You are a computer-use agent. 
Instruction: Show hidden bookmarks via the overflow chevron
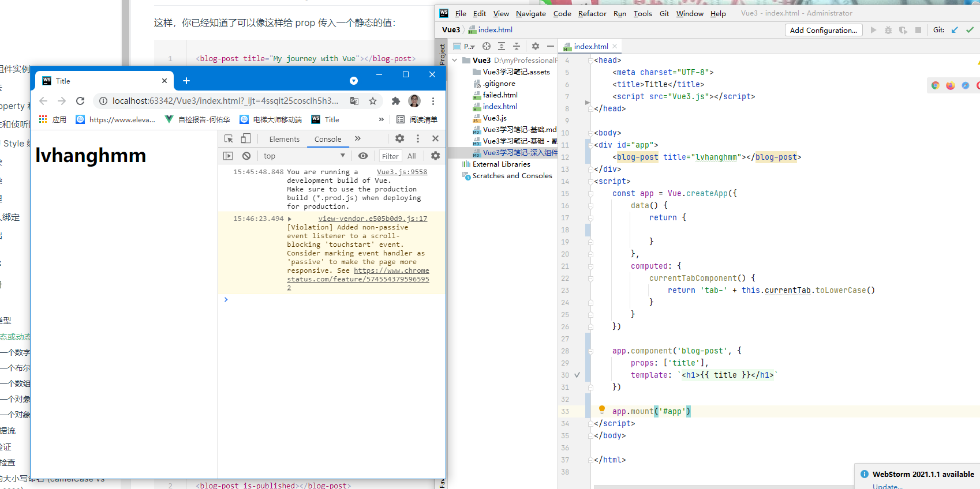tap(381, 119)
